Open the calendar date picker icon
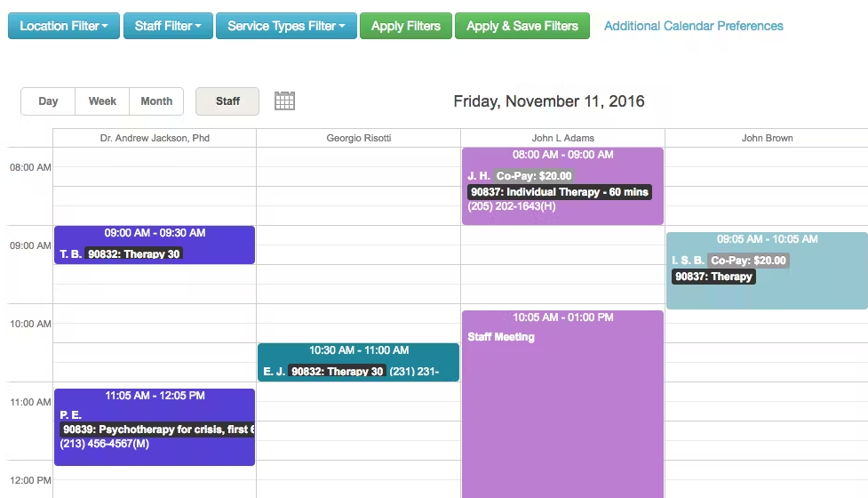 [x=284, y=101]
